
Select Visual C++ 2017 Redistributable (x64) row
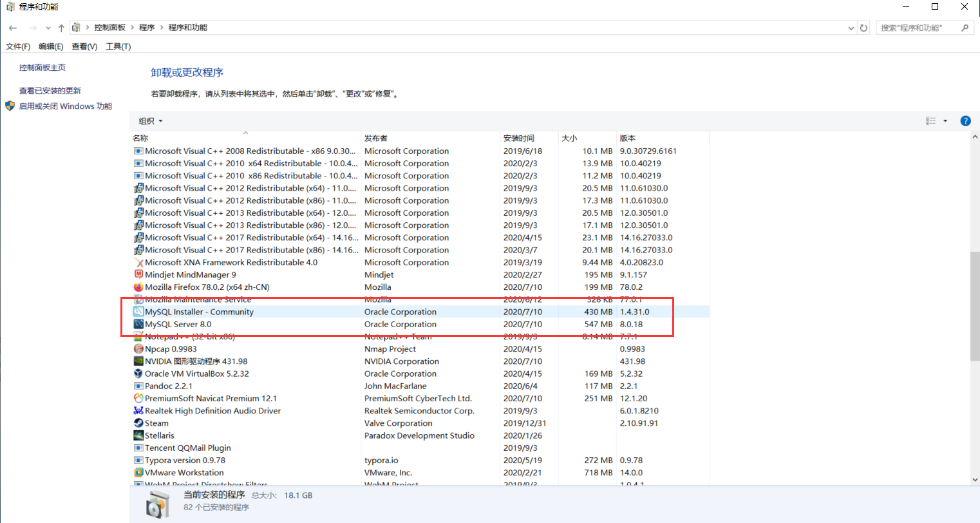(419, 238)
